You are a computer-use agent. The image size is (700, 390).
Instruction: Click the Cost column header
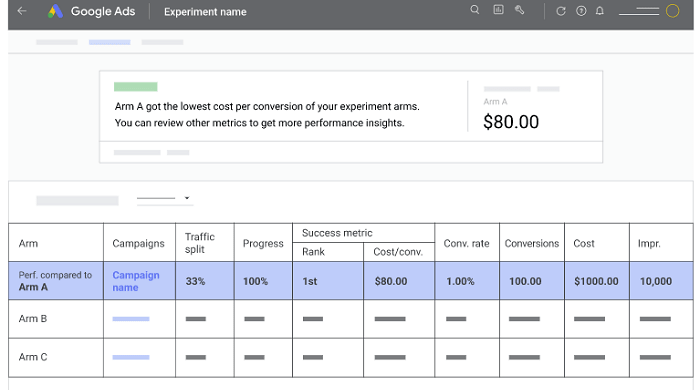(583, 244)
